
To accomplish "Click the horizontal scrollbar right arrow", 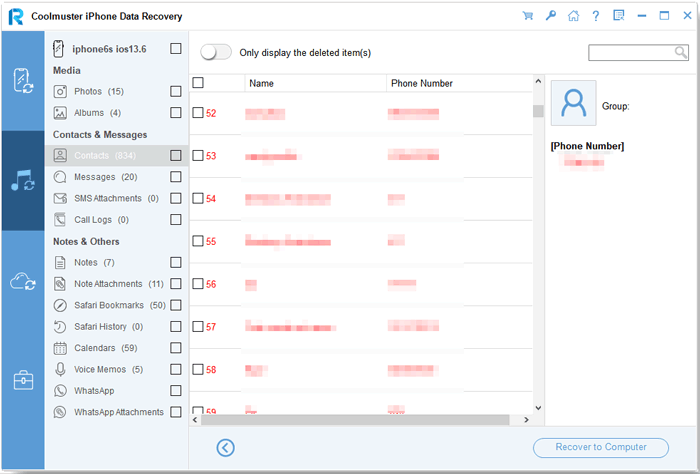I will tap(526, 420).
